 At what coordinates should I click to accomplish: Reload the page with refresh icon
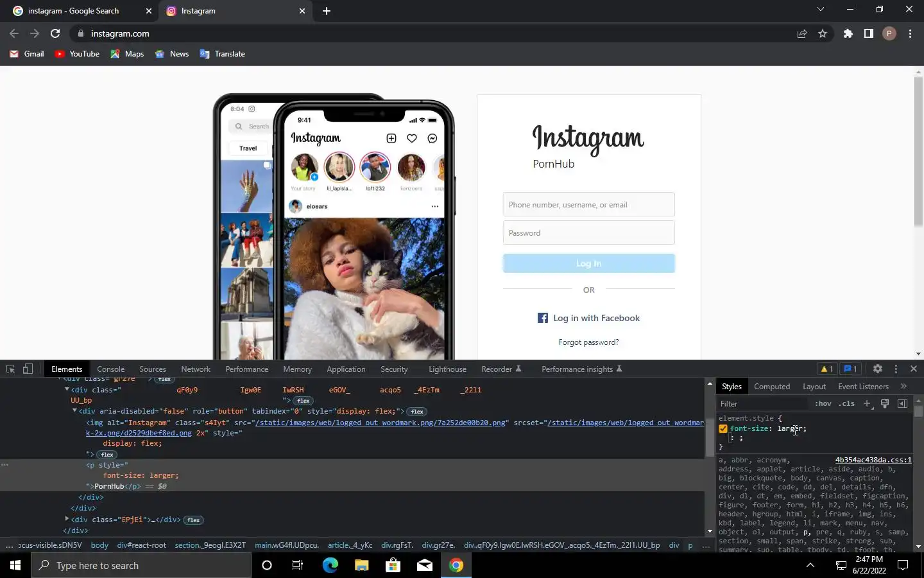[55, 33]
